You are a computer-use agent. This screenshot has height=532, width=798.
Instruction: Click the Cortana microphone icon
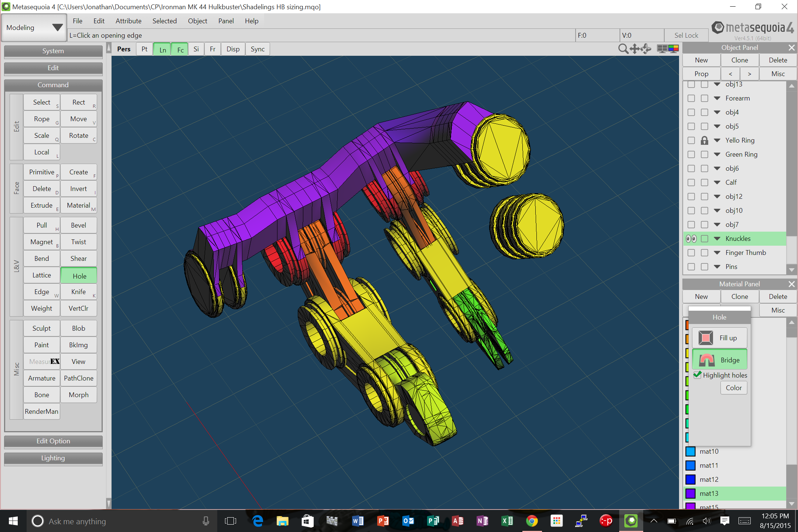206,521
